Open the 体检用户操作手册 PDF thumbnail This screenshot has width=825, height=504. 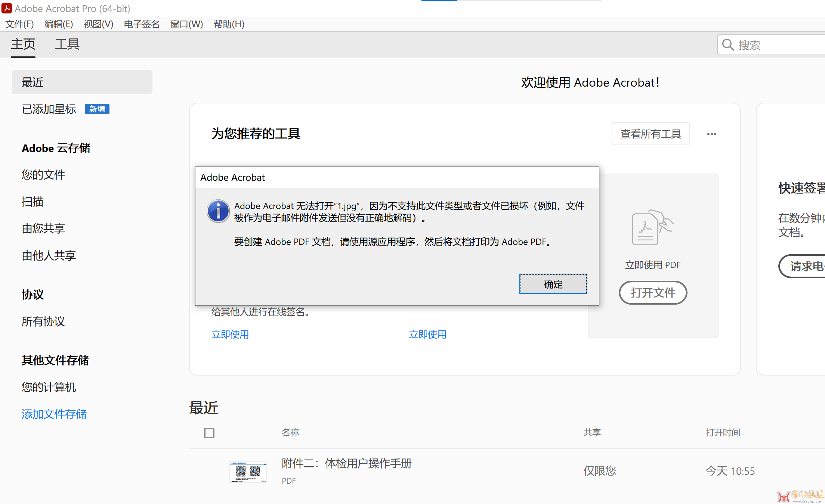(x=248, y=472)
